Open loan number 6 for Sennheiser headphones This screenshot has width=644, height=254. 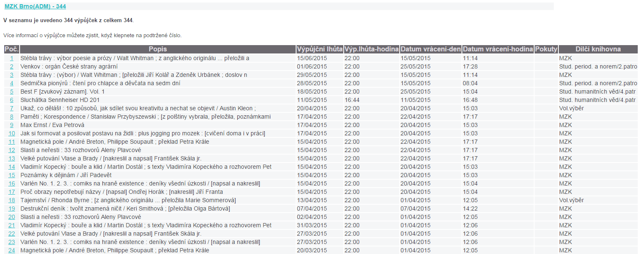(12, 100)
